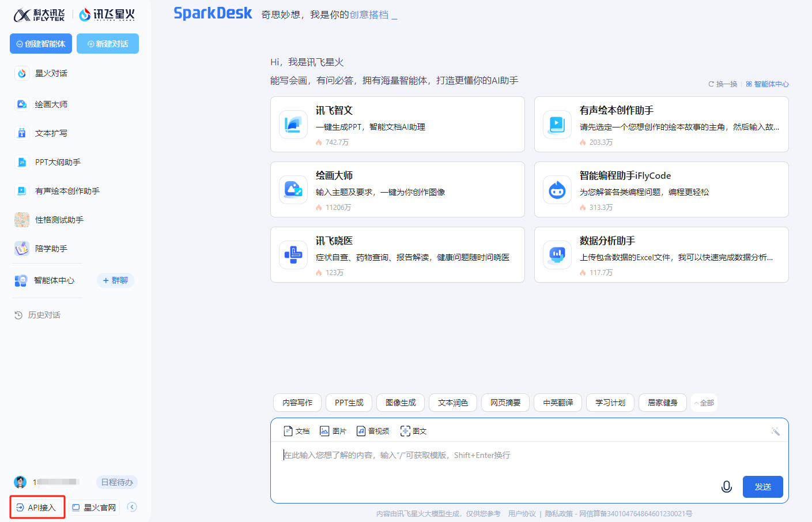Open the 讯飞智文 card
The height and width of the screenshot is (522, 812).
point(398,125)
